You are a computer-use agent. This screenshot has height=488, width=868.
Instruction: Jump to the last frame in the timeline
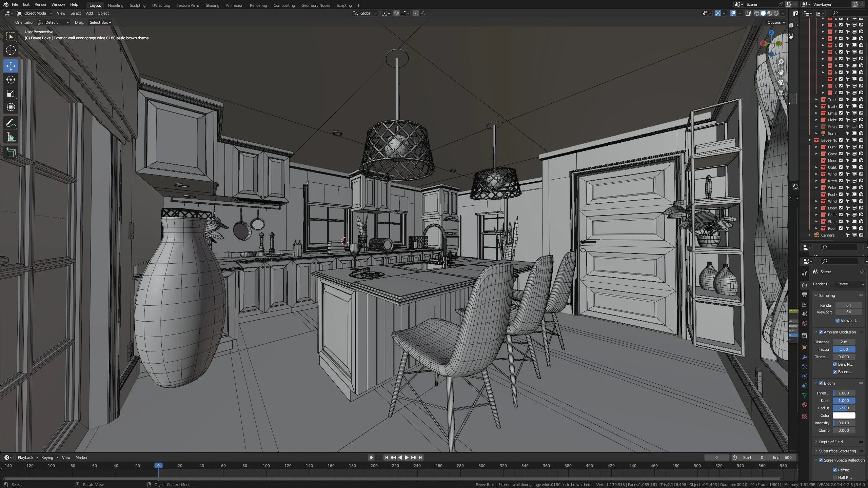coord(421,457)
